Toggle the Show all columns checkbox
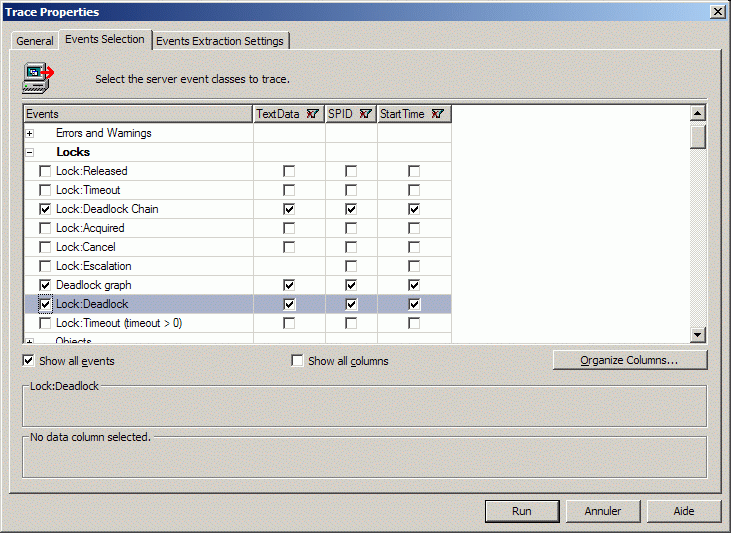 coord(297,361)
